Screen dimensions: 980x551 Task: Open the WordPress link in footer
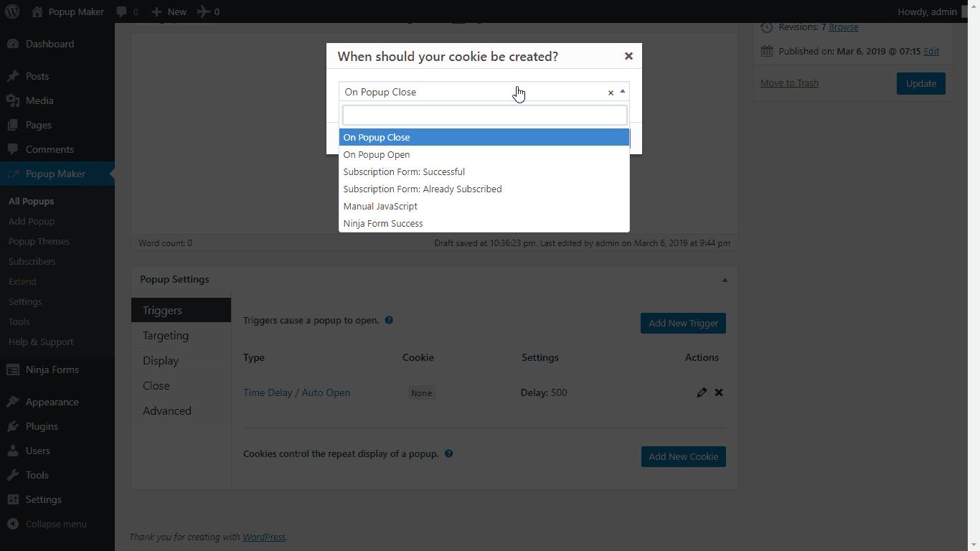tap(263, 537)
